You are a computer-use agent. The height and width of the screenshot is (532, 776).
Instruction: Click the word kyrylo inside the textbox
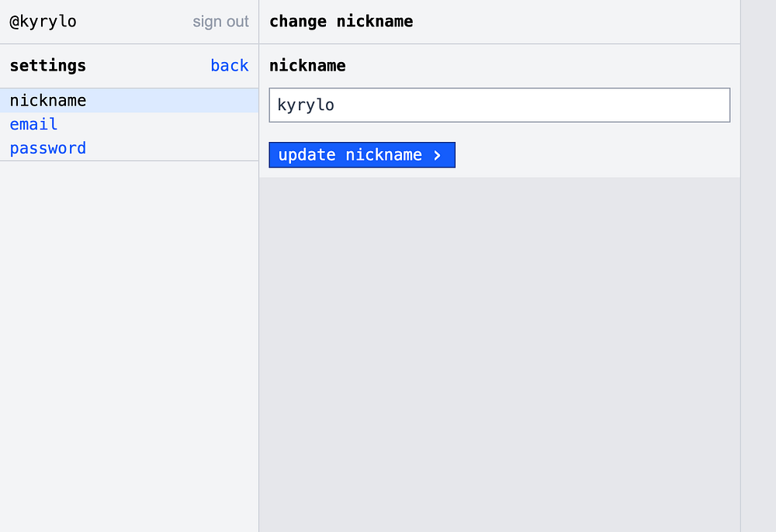point(306,105)
